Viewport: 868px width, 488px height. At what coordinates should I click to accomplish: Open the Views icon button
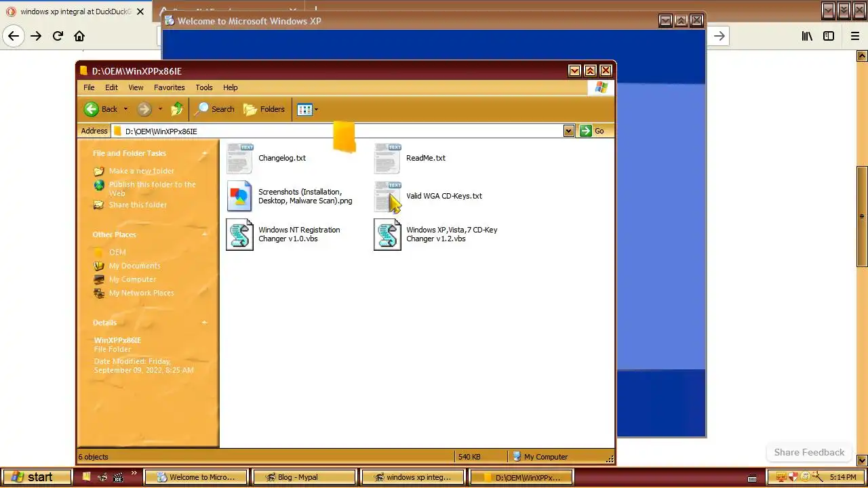(304, 109)
